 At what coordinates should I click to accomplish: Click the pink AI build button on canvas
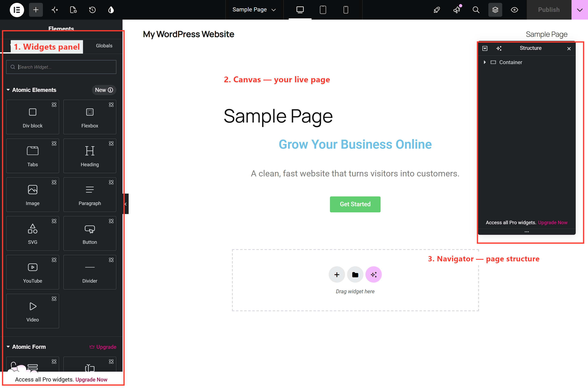374,275
